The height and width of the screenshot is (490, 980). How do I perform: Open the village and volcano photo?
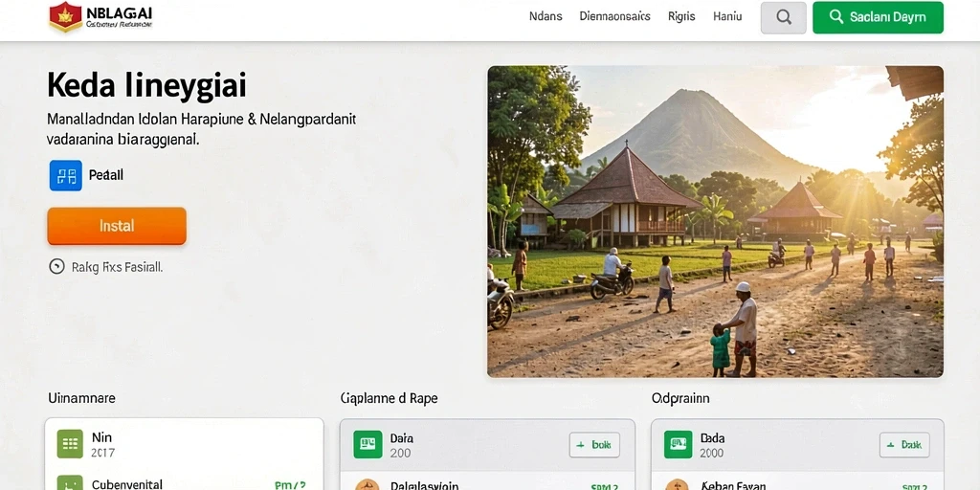(x=715, y=222)
